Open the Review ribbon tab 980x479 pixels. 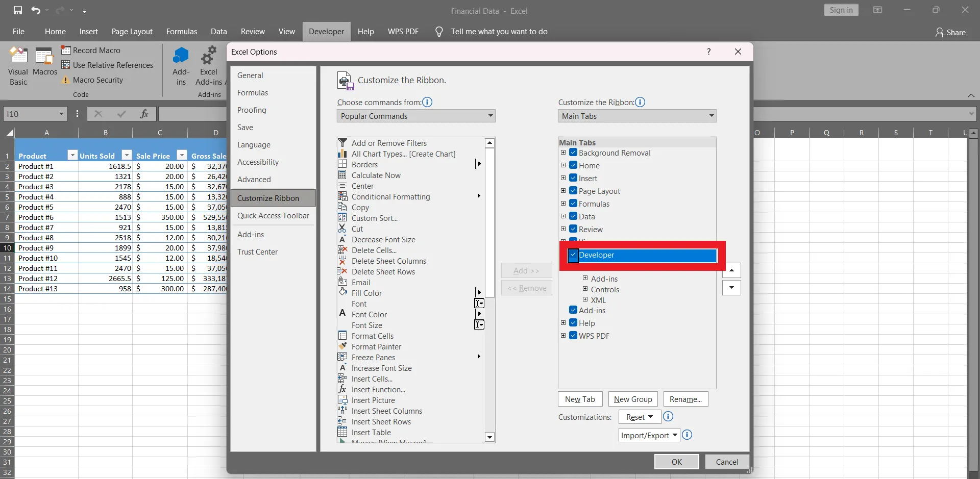pyautogui.click(x=253, y=31)
